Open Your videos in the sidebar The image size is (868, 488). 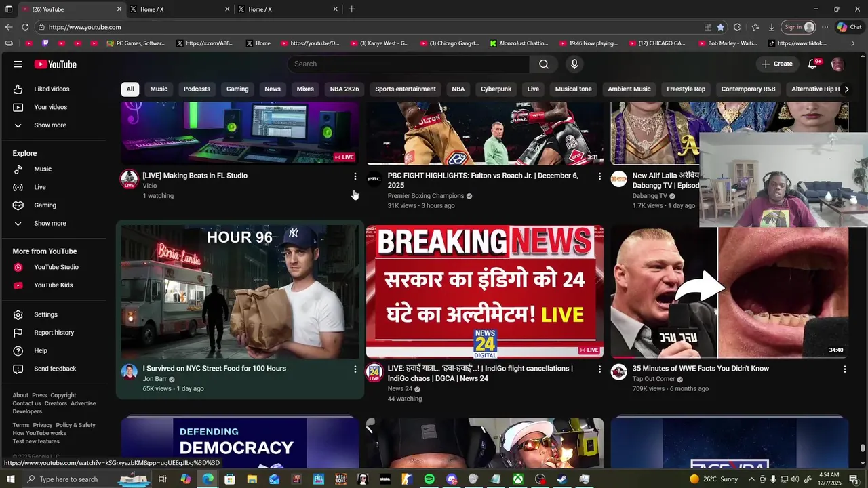[x=52, y=107]
